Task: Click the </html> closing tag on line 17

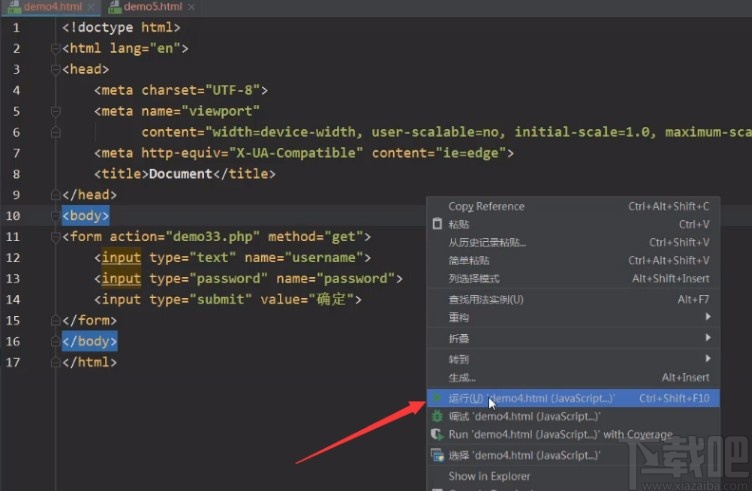Action: (x=89, y=362)
